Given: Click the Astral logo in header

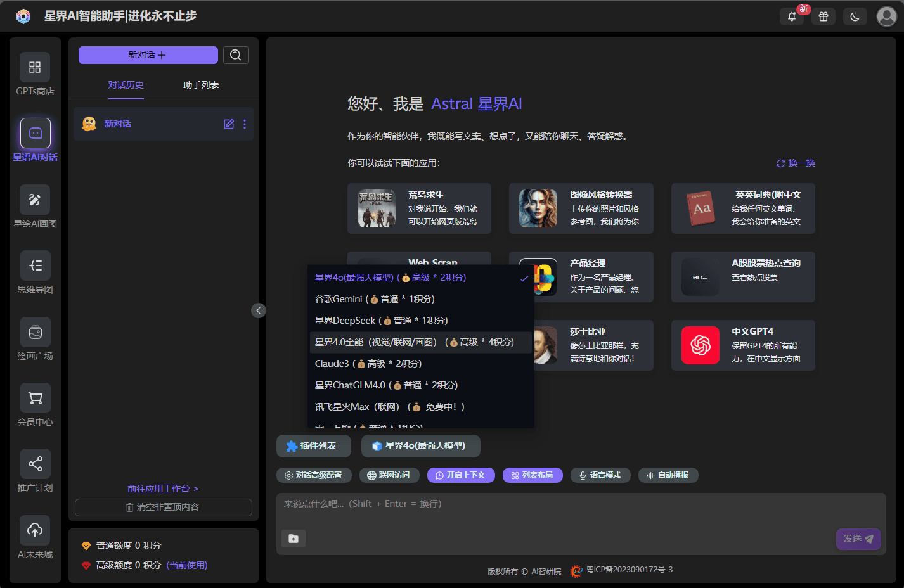Looking at the screenshot, I should [x=23, y=16].
